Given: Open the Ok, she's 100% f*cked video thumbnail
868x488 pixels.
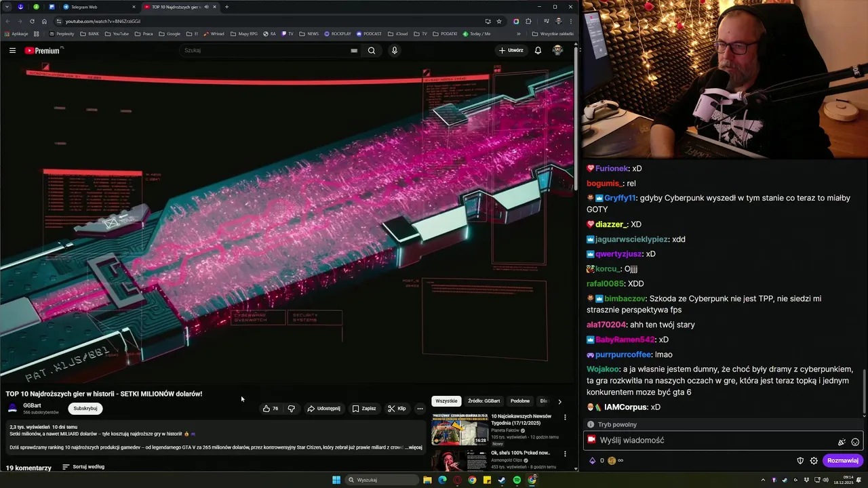Looking at the screenshot, I should 460,461.
